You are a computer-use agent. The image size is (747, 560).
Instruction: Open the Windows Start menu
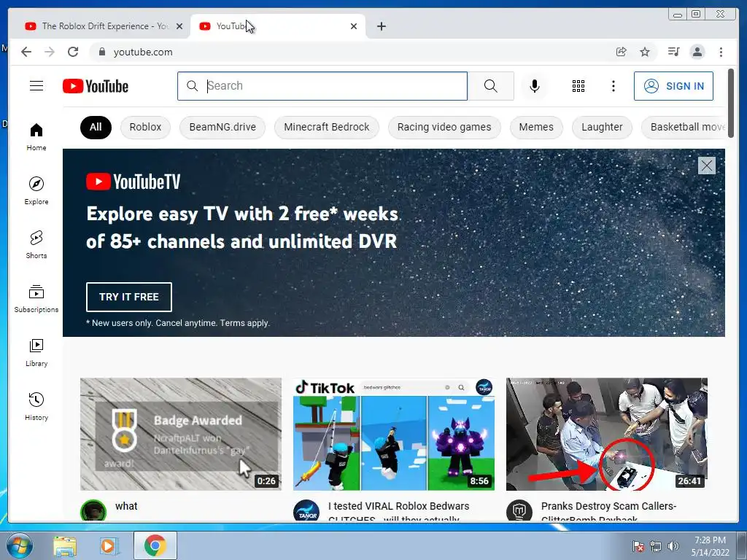[x=20, y=546]
